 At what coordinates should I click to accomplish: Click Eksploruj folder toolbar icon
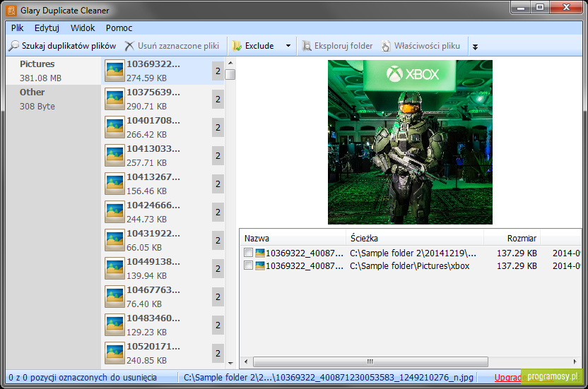307,46
